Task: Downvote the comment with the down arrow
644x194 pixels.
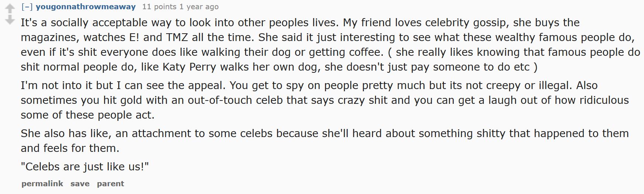Action: coord(9,20)
